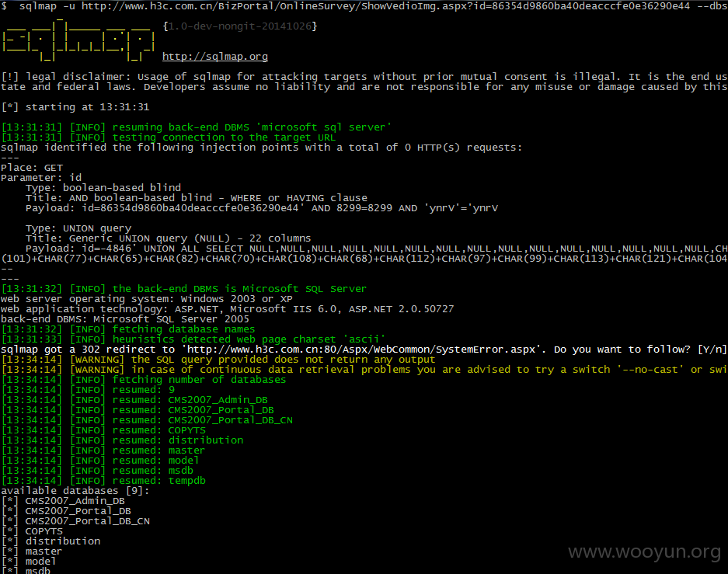The height and width of the screenshot is (574, 728).
Task: Open the http://sqlmap.org link
Action: (x=215, y=57)
